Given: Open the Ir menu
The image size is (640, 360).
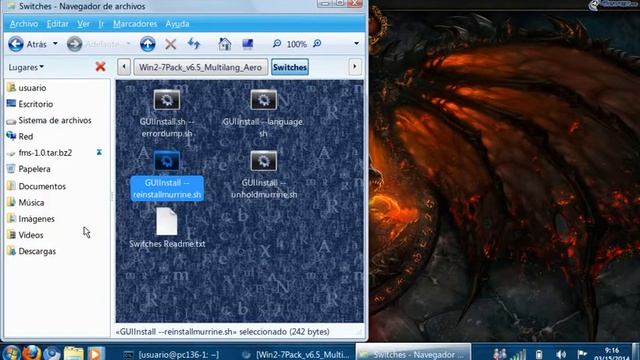Looking at the screenshot, I should coord(101,24).
